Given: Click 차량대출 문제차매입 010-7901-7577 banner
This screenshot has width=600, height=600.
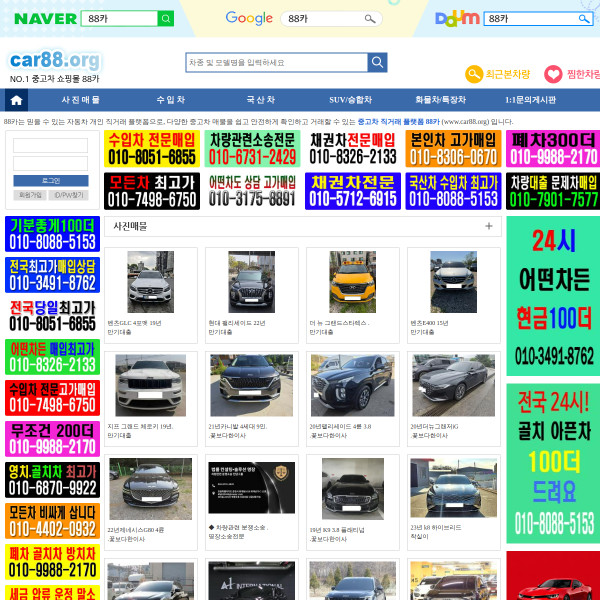Looking at the screenshot, I should [x=553, y=191].
